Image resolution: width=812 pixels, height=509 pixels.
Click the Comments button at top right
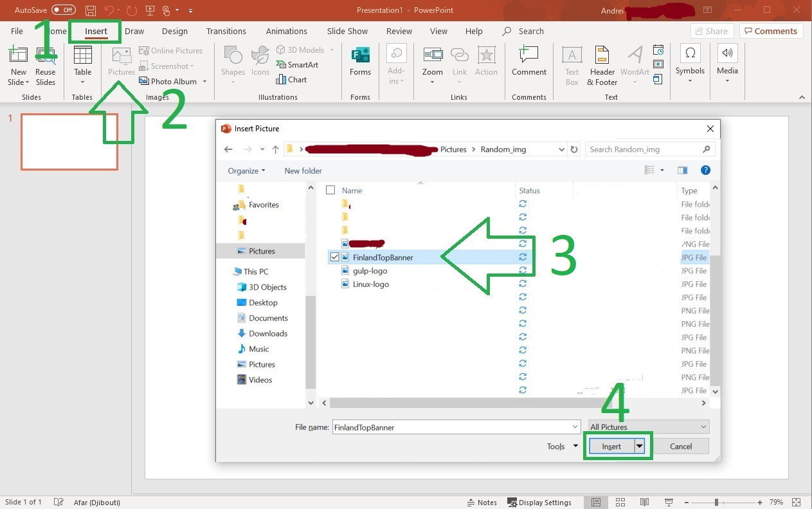pos(772,31)
